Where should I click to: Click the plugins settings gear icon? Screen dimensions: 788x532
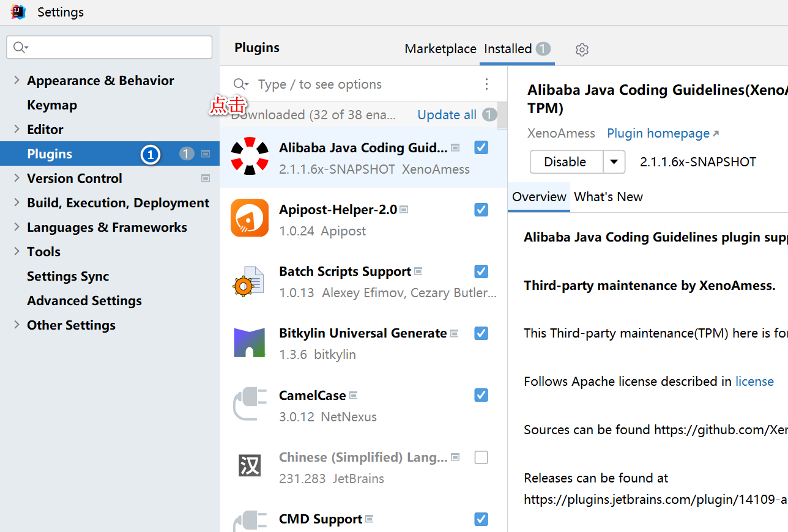pyautogui.click(x=582, y=50)
